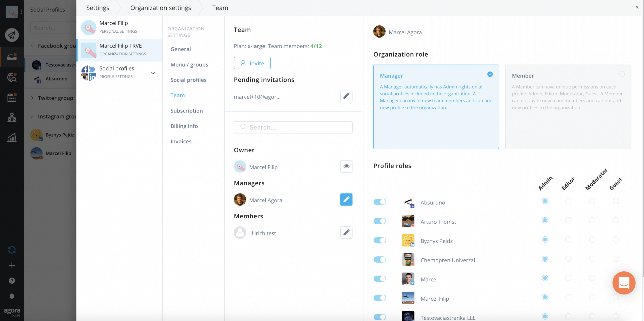Screen dimensions: 644x321
Task: View owner Marcel Filip with the eye icon
Action: point(346,166)
